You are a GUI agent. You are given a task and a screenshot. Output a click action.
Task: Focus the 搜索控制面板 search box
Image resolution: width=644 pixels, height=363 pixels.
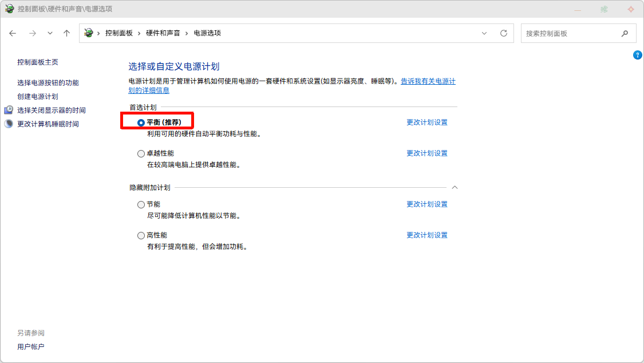pos(578,33)
